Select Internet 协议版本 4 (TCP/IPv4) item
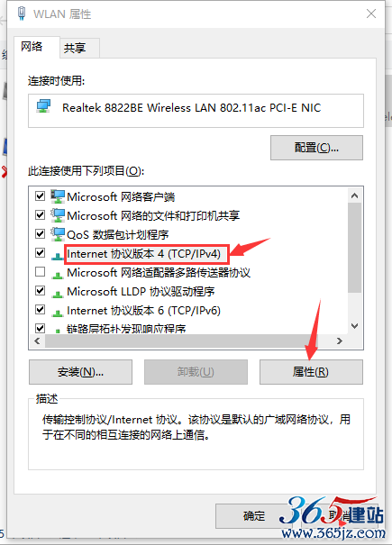 (143, 254)
